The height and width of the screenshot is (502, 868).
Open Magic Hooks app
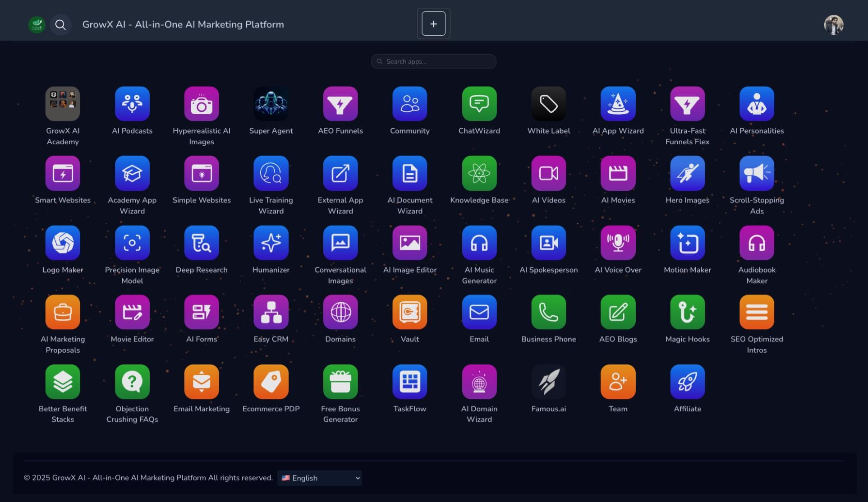pyautogui.click(x=688, y=312)
